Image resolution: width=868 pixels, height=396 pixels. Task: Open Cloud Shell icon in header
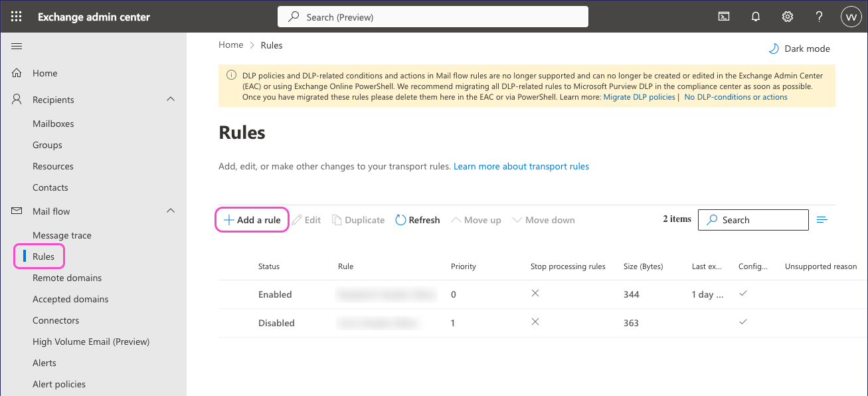coord(724,17)
